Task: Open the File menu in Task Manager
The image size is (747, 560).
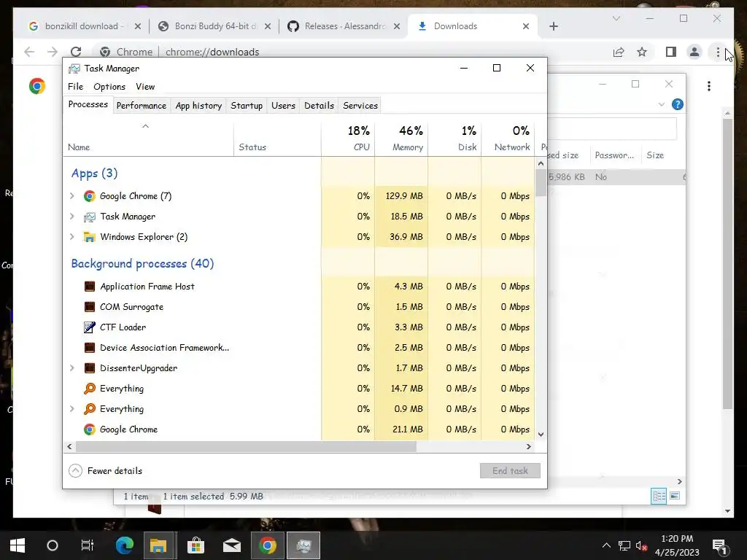Action: (x=75, y=87)
